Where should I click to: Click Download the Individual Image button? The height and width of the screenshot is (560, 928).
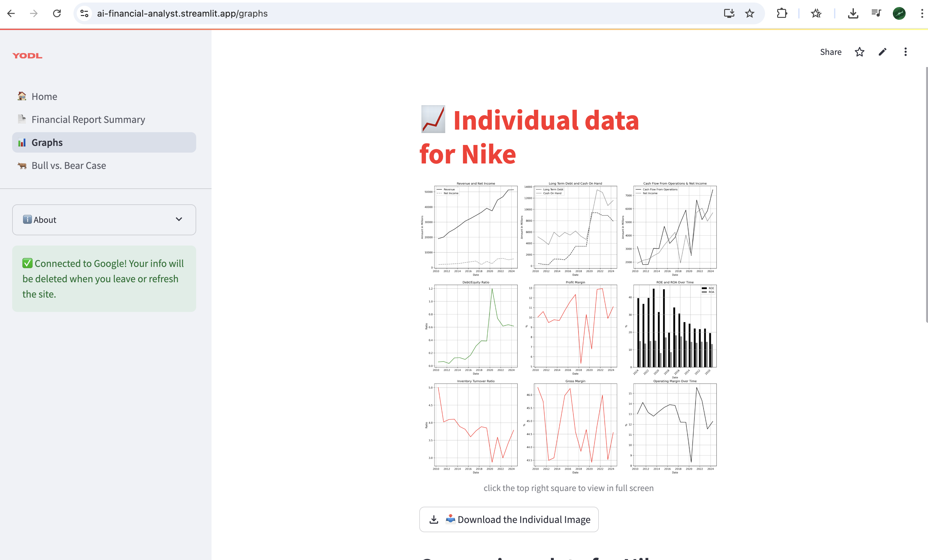[509, 519]
